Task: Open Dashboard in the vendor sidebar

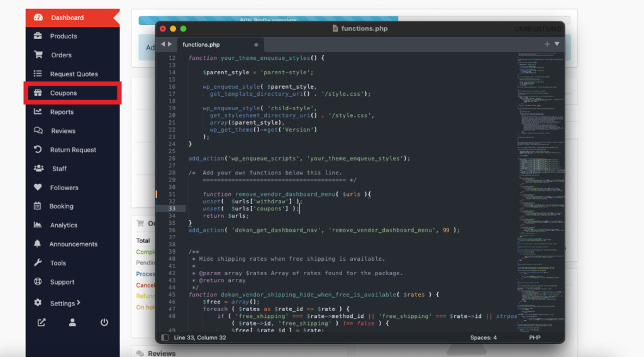Action: click(x=72, y=18)
